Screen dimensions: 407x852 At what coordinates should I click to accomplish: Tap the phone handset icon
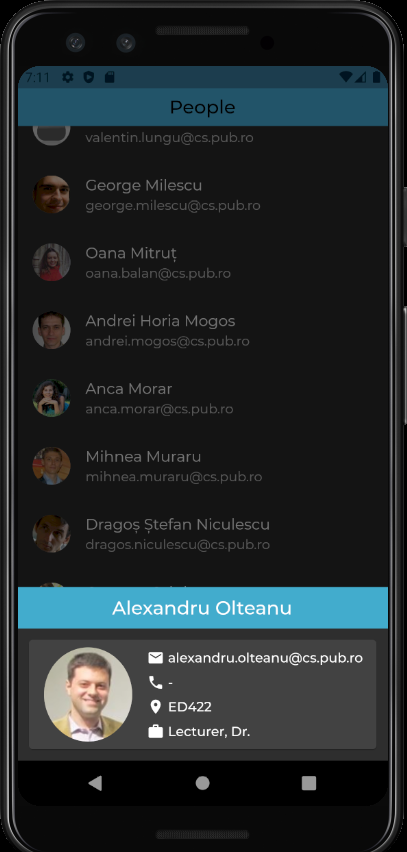(x=155, y=682)
